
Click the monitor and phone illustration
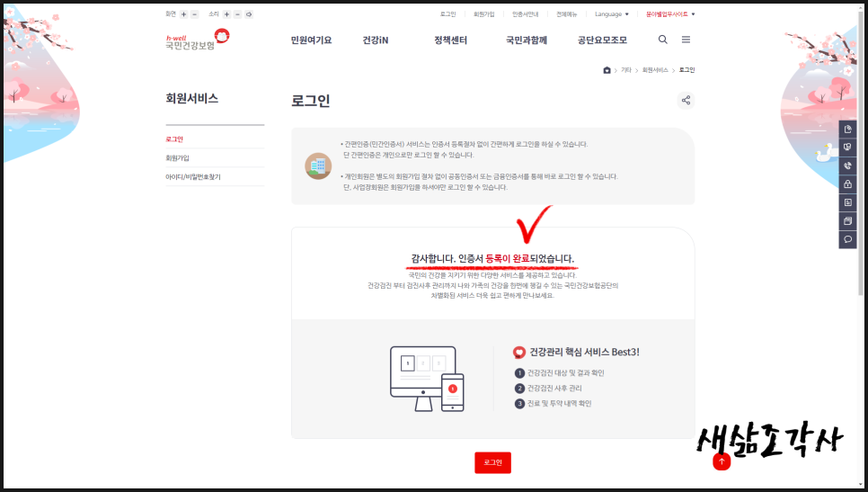[427, 379]
